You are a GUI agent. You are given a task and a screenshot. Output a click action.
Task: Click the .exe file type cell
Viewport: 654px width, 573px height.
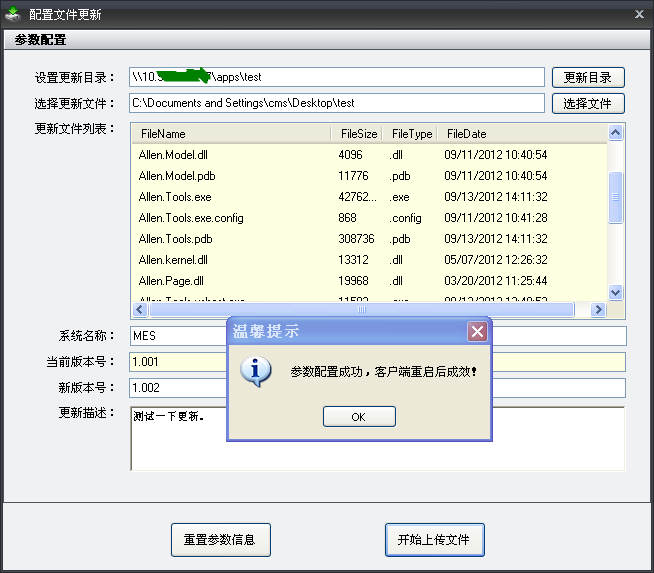tap(399, 197)
